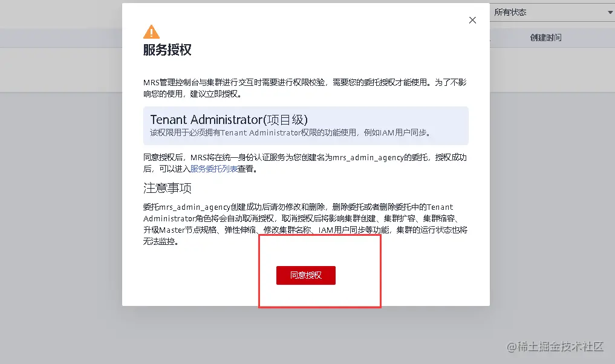
Task: Open the 服务委托列表 link
Action: (x=214, y=169)
